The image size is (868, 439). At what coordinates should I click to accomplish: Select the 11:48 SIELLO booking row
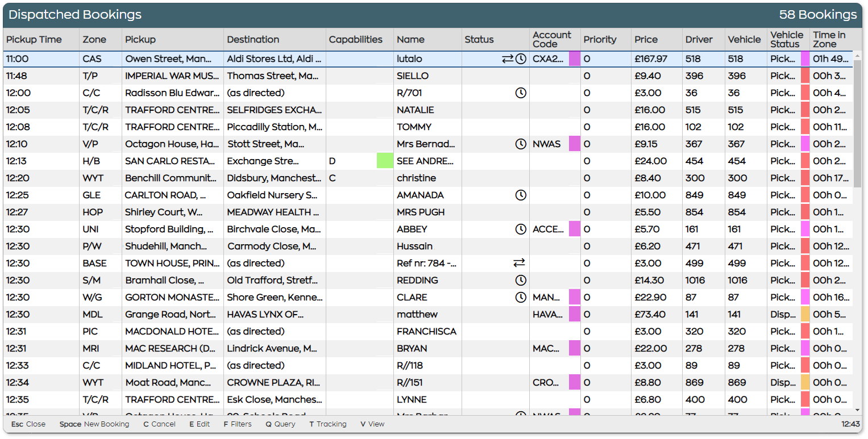click(428, 76)
